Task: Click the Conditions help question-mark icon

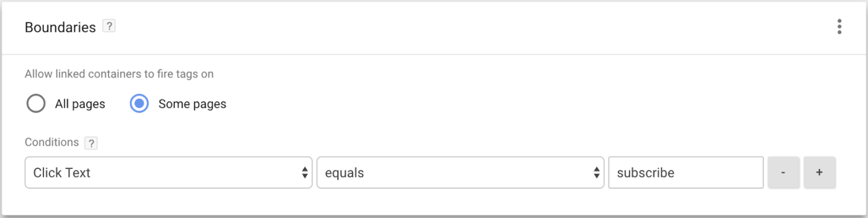Action: [91, 143]
